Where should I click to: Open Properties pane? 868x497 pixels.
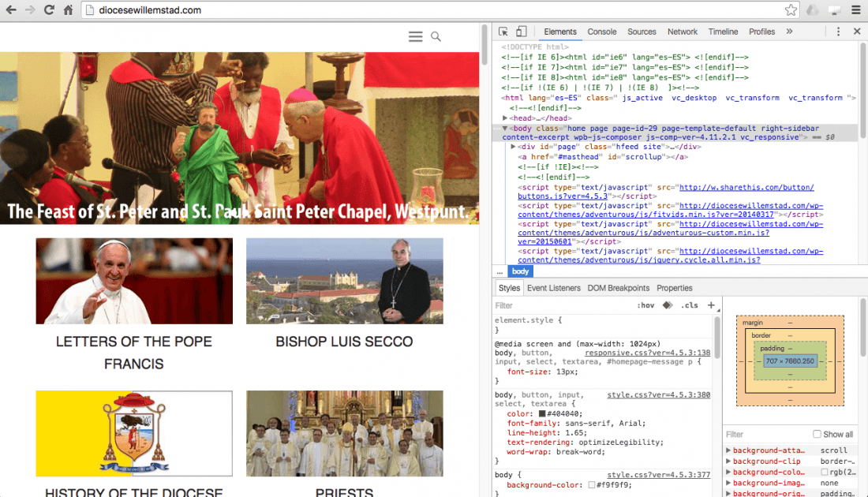(x=674, y=288)
